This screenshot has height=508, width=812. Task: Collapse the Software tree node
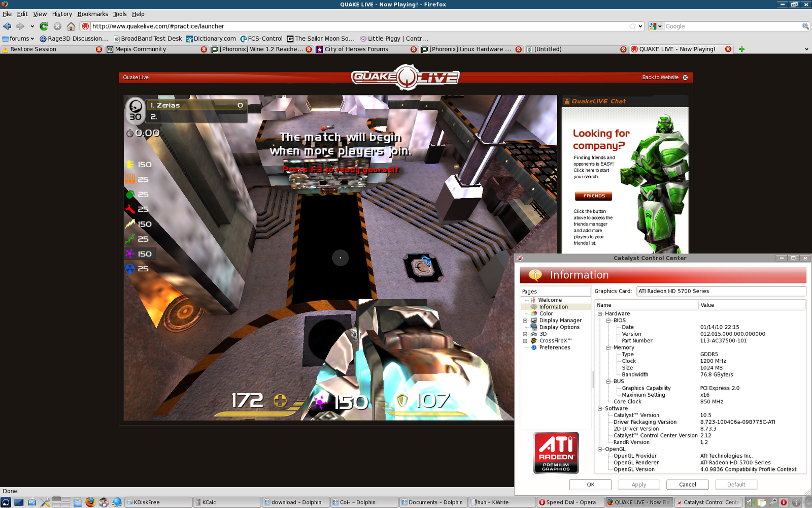pyautogui.click(x=600, y=409)
